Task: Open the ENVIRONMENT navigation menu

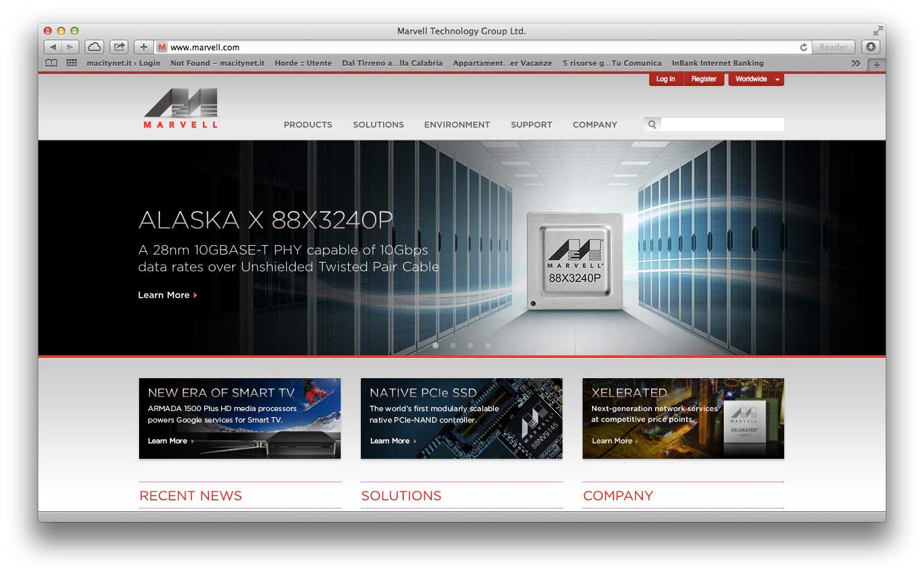Action: (x=457, y=124)
